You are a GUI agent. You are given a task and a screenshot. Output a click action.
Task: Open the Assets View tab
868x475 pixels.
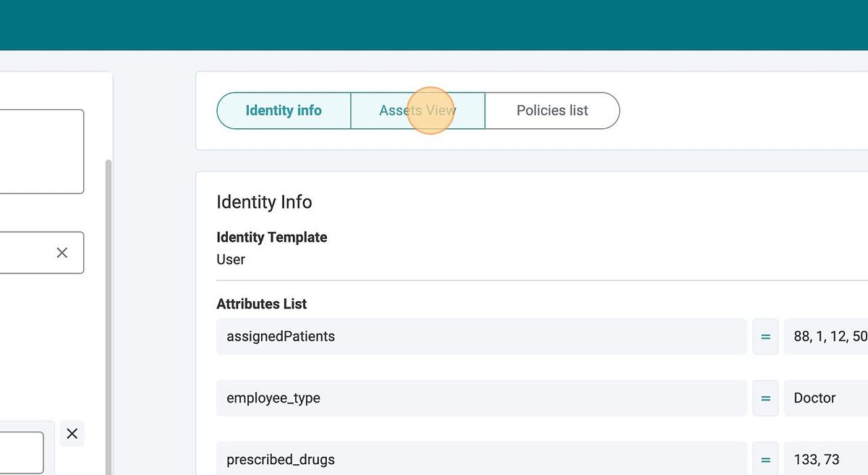click(417, 111)
